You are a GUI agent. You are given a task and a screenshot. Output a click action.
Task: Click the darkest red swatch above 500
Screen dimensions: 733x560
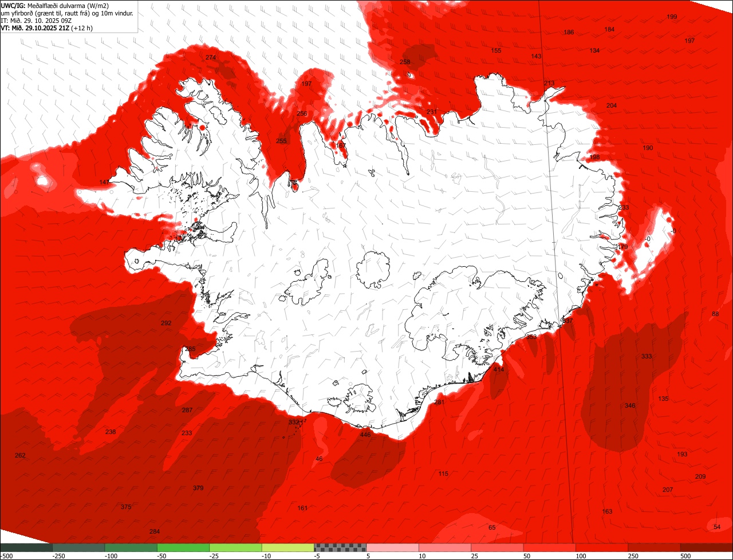[707, 547]
